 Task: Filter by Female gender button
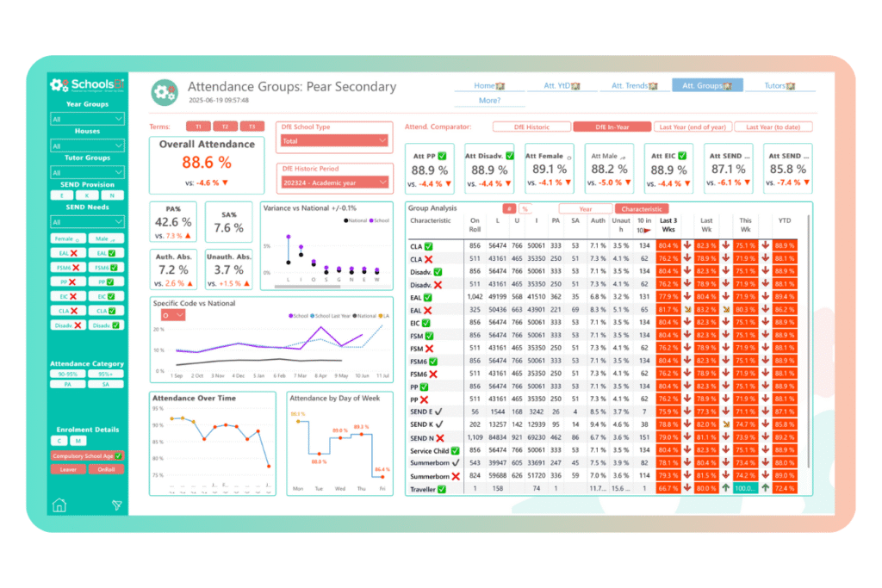coord(69,238)
